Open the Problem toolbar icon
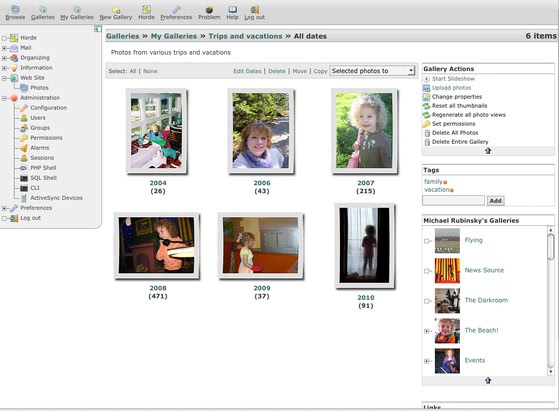 point(209,10)
